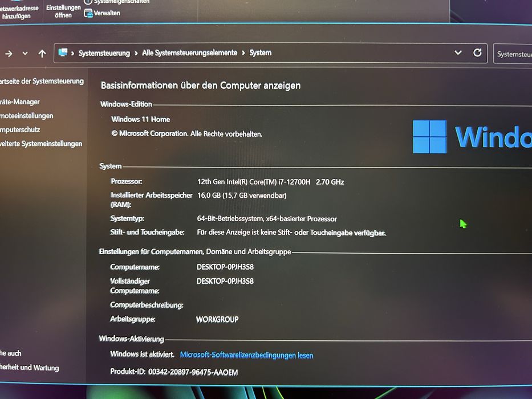The width and height of the screenshot is (532, 399).
Task: Click Vollständiger Computername value
Action: click(225, 281)
